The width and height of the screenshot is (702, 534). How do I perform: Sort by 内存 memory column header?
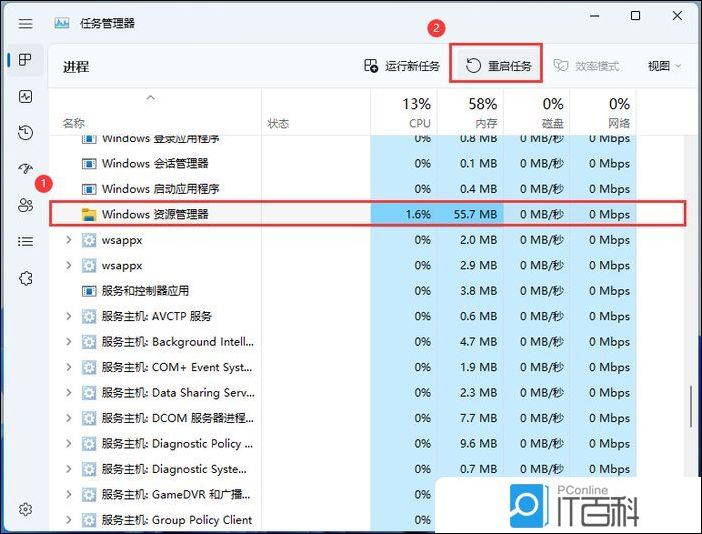(x=470, y=112)
